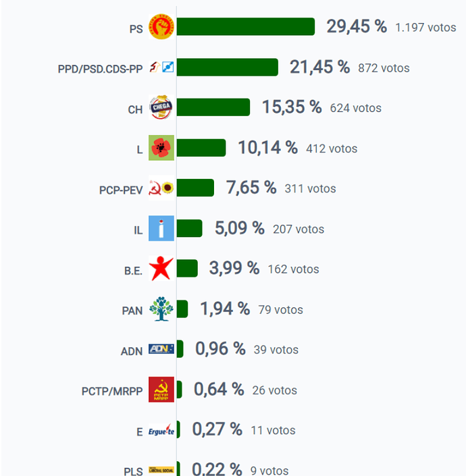Select the PPD/PSD.CDS-PP party label

(x=100, y=69)
